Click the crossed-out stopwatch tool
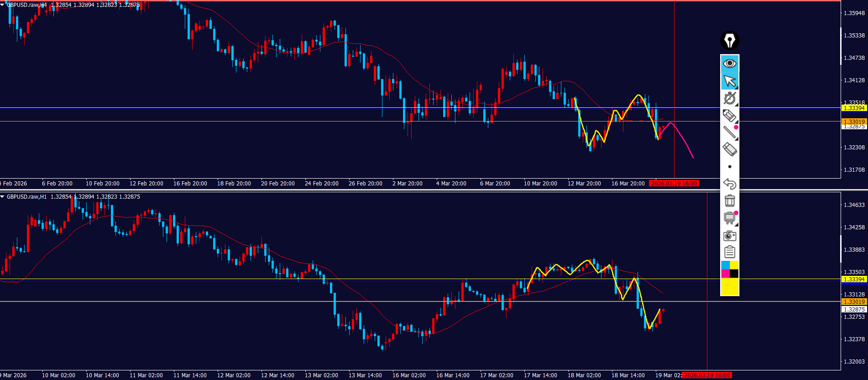Screen dimensions: 868x380 (x=729, y=98)
